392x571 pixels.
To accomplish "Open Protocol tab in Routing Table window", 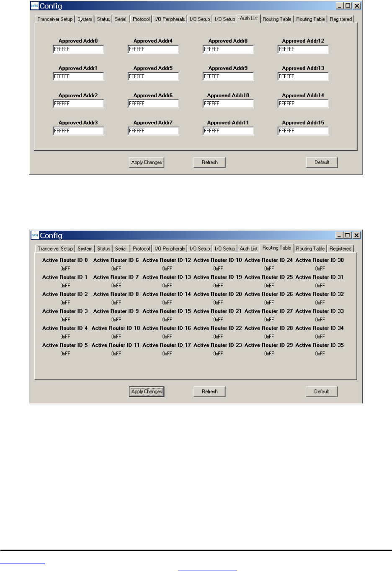I will click(141, 249).
